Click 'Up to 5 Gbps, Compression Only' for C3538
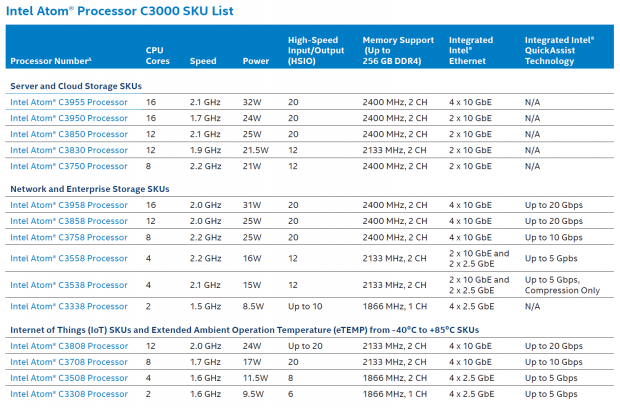Screen dimensions: 620x408 (562, 285)
